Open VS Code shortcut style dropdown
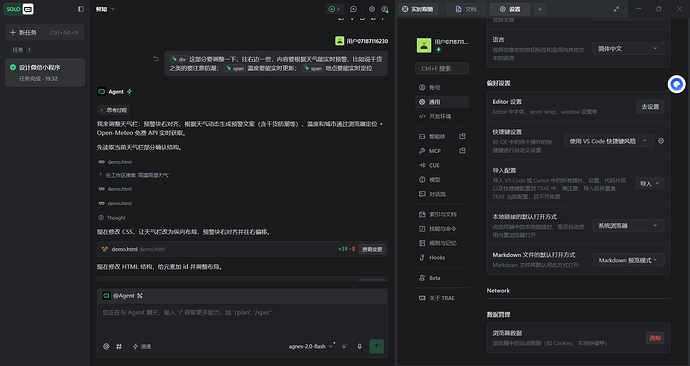Screen dimensions: 690x366 point(609,141)
